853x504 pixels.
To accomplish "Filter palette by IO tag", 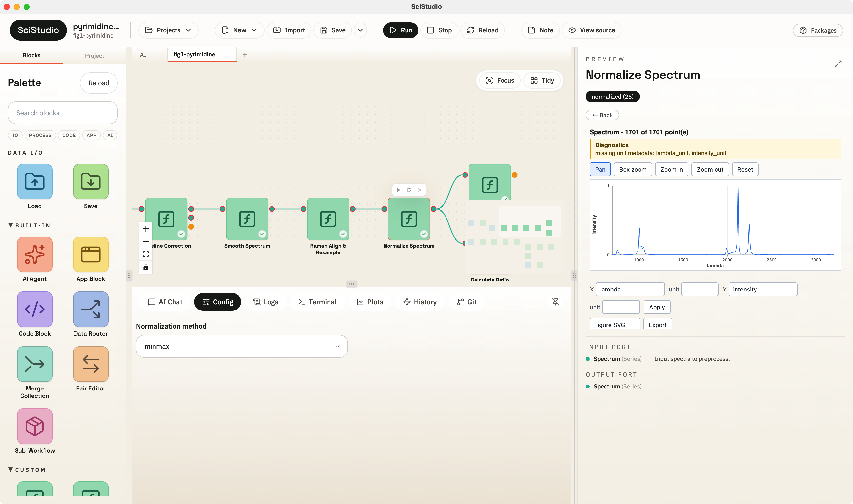I will [15, 135].
